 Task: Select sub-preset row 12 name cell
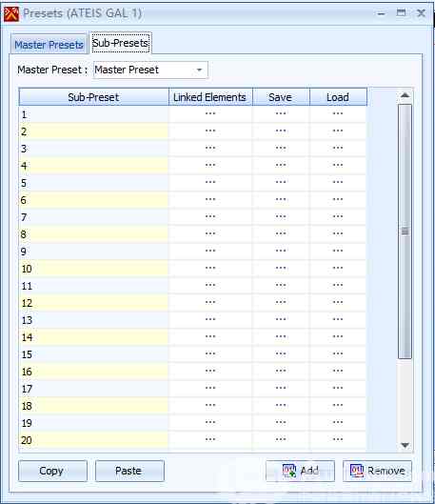pos(93,302)
